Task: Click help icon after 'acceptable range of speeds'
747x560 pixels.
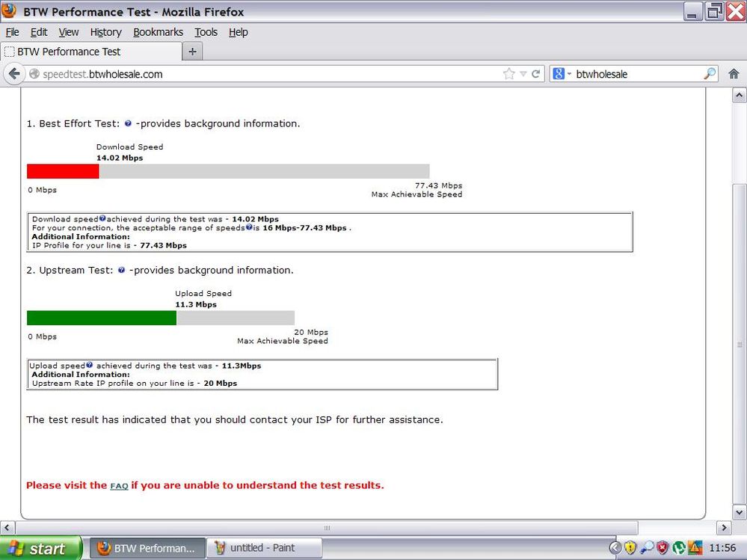Action: [249, 227]
